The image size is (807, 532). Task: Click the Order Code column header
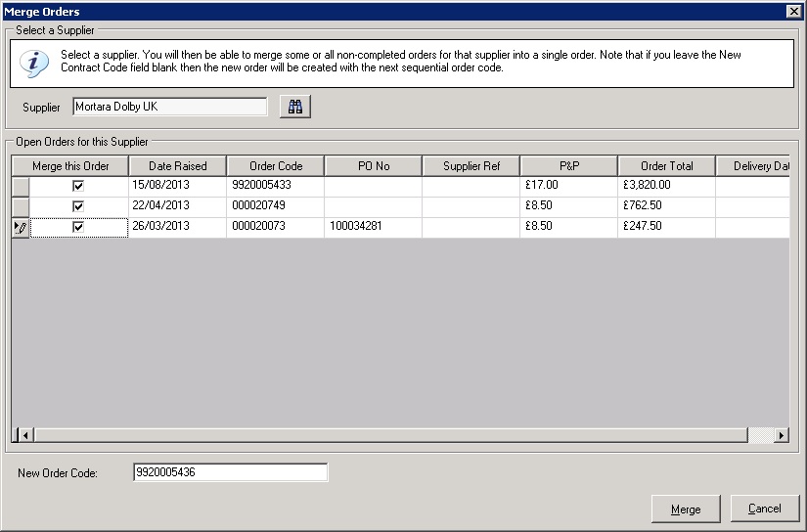click(x=275, y=166)
